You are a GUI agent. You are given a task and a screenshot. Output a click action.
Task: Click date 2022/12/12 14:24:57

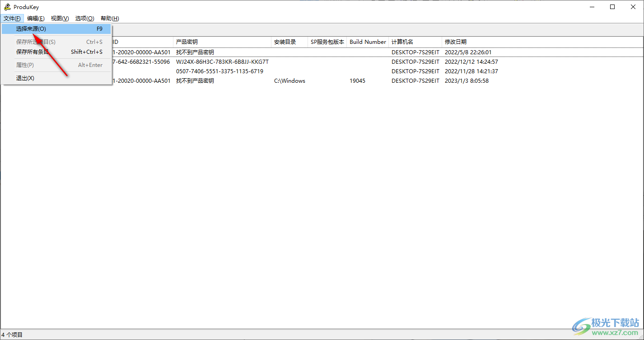[x=471, y=62]
